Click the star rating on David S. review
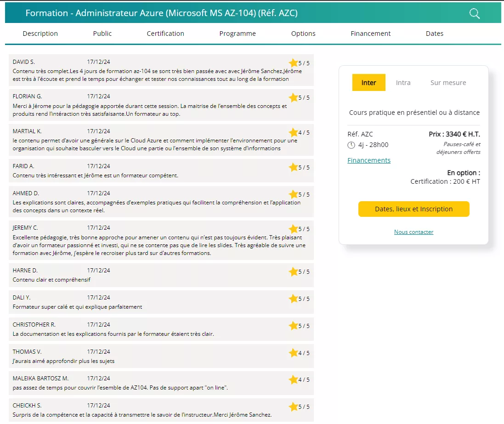This screenshot has height=424, width=504. pyautogui.click(x=293, y=62)
